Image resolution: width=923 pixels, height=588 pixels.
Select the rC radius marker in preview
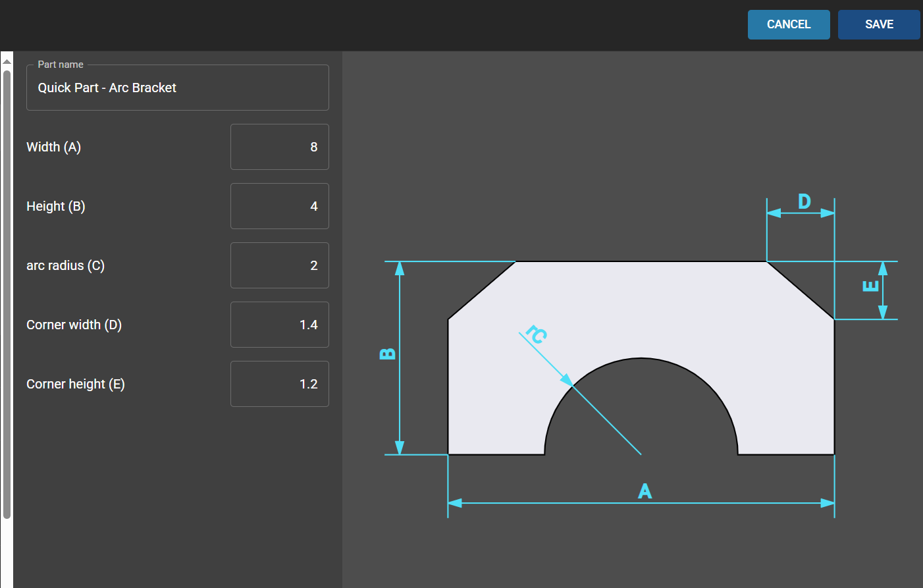point(537,334)
